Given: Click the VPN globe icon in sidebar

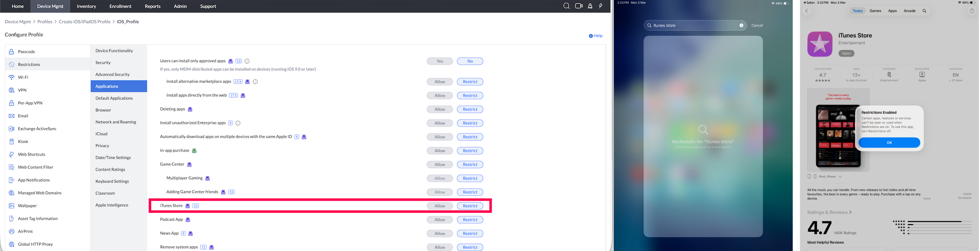Looking at the screenshot, I should click(x=11, y=90).
